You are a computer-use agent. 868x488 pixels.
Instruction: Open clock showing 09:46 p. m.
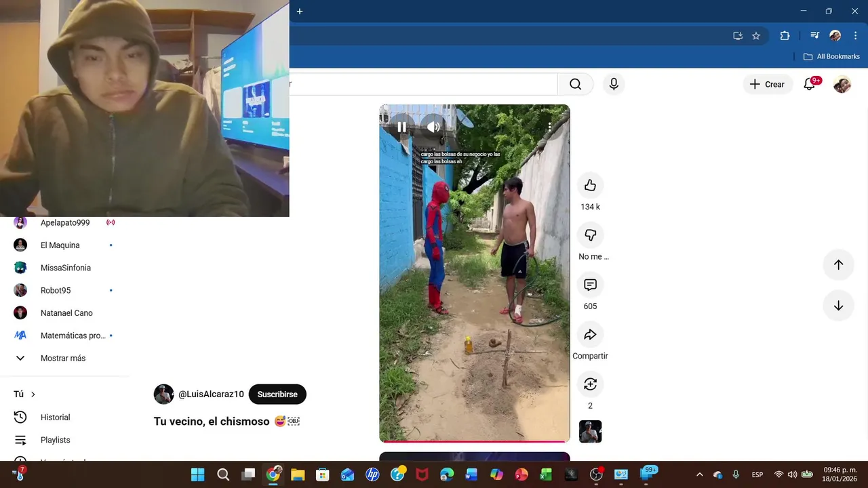pos(840,474)
